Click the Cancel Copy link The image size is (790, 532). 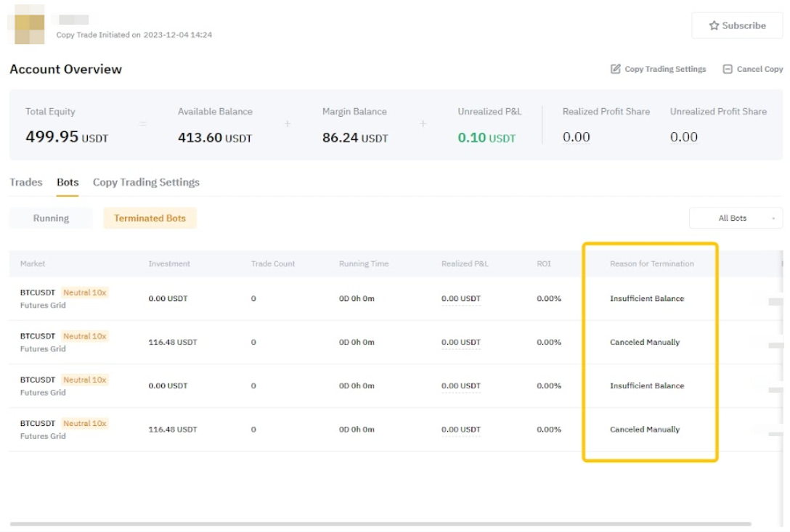point(760,69)
